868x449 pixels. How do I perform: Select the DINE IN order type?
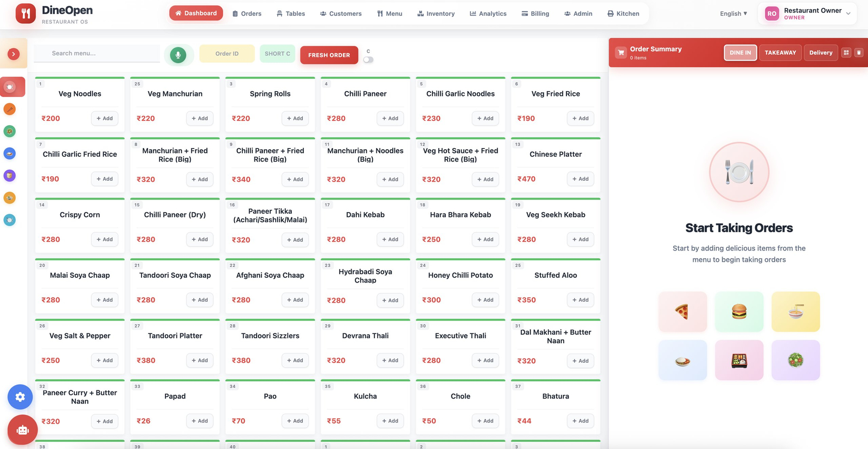coord(740,53)
